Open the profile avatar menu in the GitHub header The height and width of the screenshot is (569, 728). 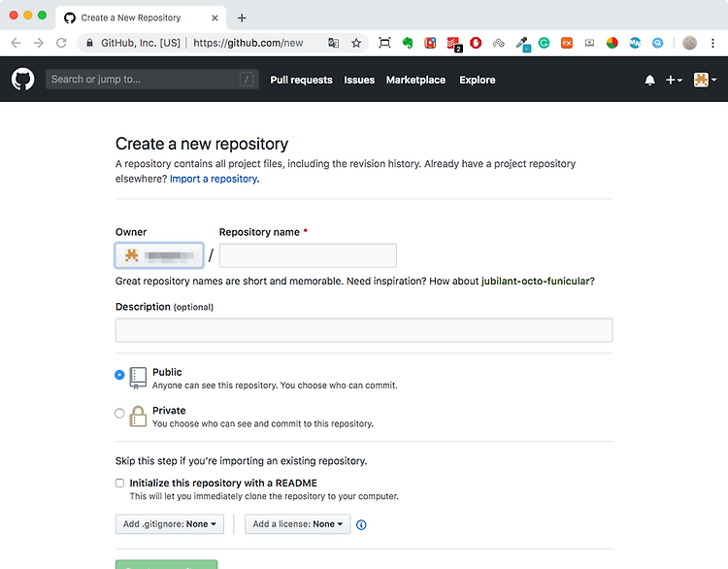705,80
